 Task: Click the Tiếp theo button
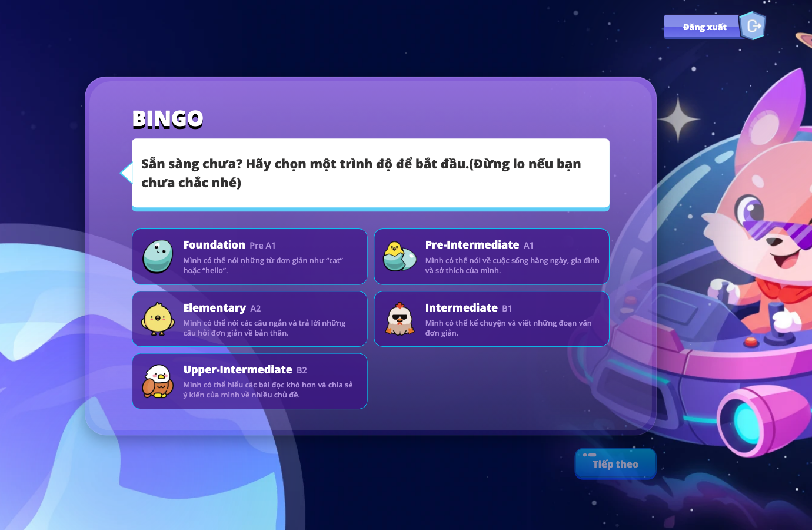pos(615,464)
